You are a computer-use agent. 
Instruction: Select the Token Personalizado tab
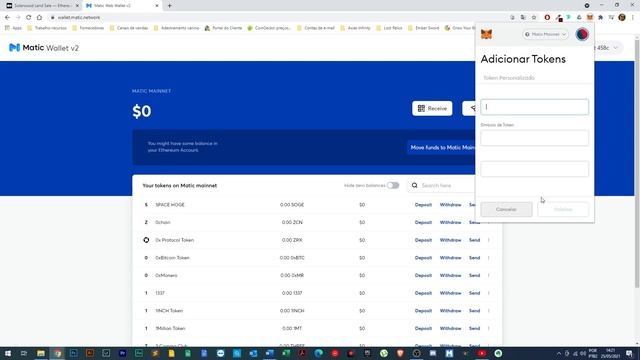509,78
